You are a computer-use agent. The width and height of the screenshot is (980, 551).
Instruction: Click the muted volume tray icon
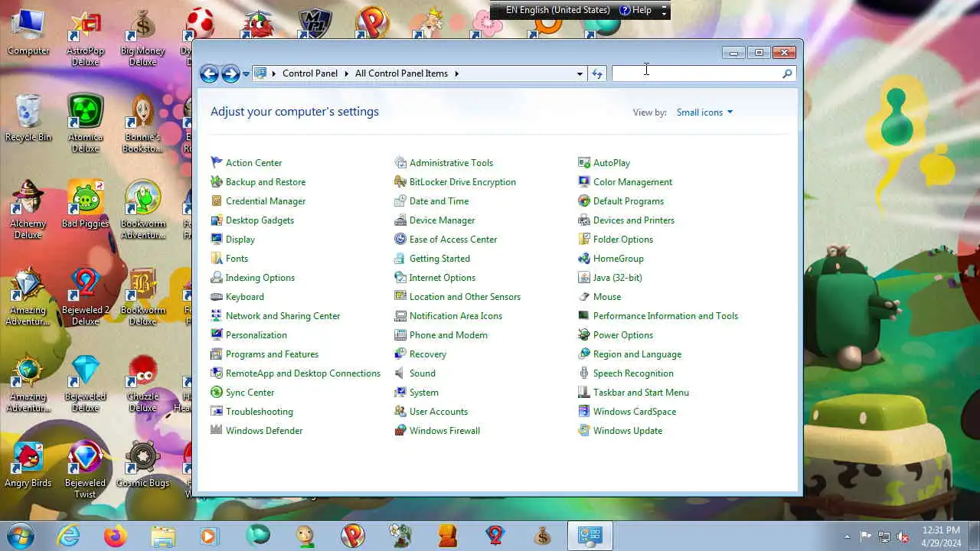903,536
